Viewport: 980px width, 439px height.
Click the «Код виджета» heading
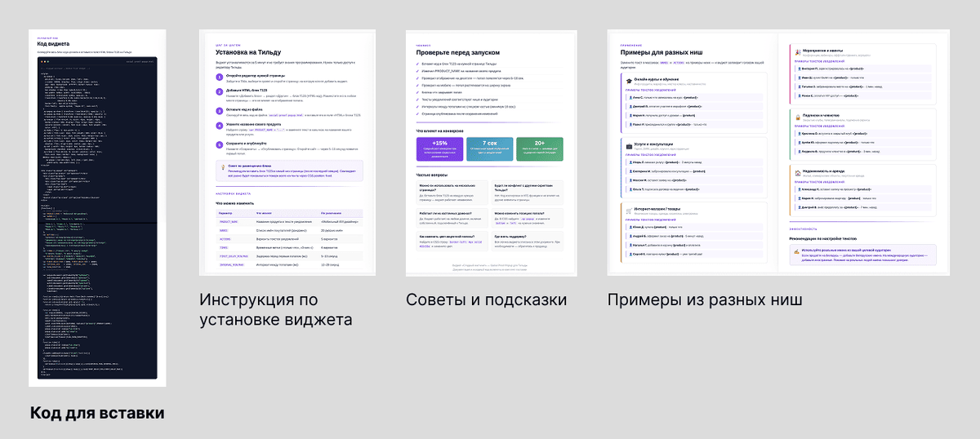52,44
